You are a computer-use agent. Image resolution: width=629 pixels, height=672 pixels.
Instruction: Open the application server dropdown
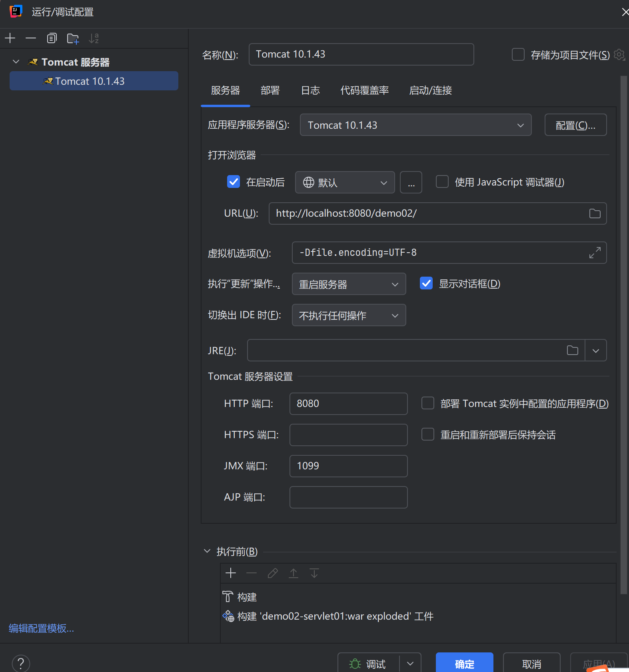pos(415,125)
